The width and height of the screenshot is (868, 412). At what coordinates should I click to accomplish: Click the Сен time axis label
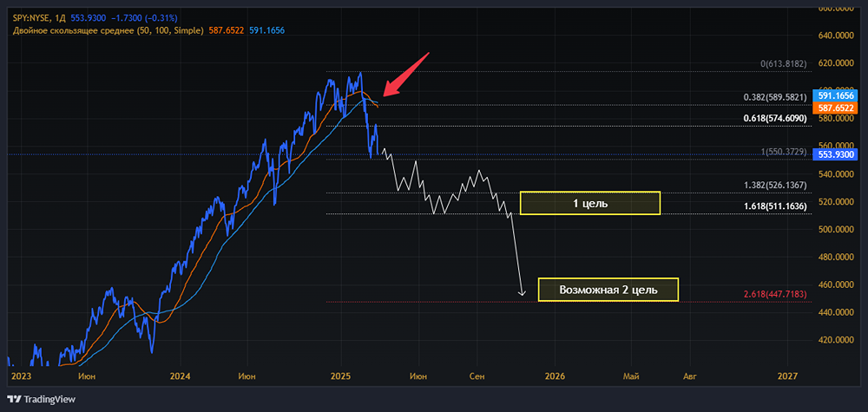(477, 376)
